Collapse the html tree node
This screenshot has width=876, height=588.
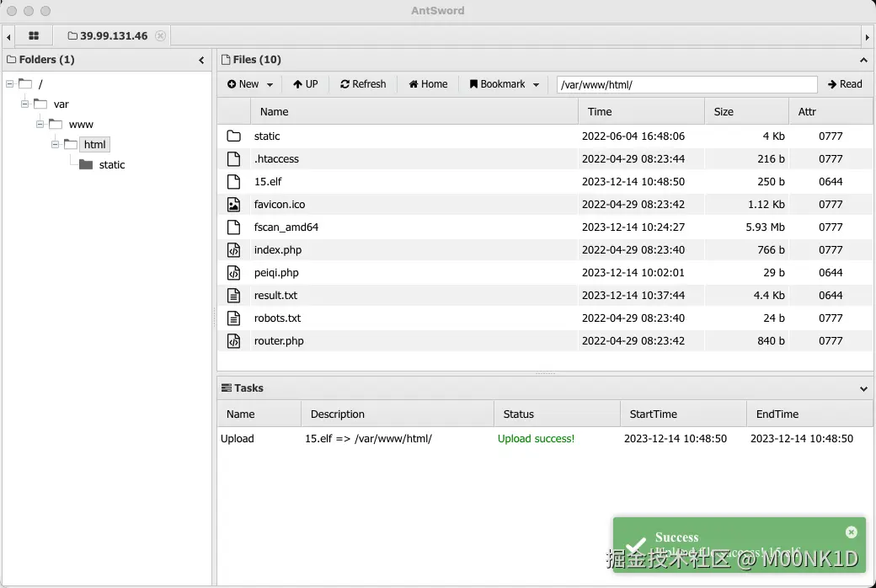coord(55,144)
